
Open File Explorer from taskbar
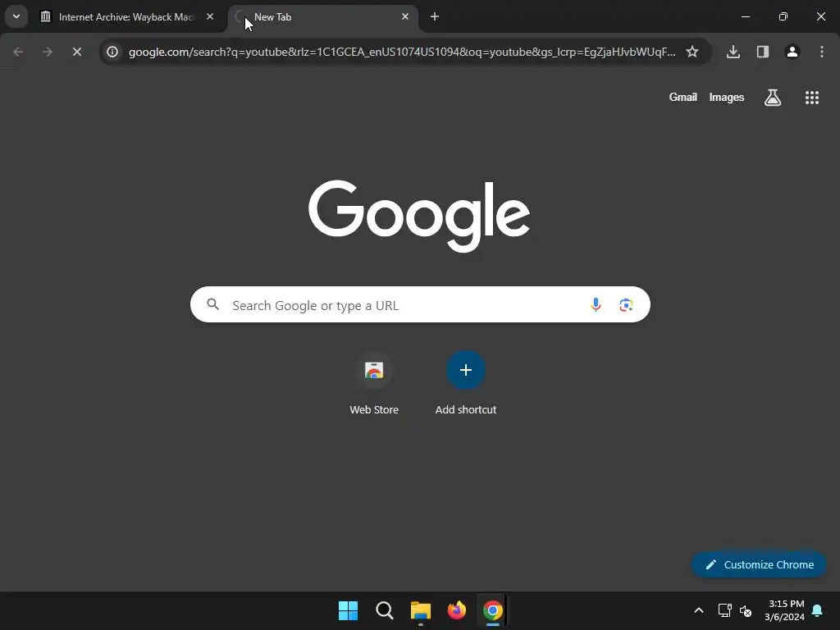click(x=421, y=610)
